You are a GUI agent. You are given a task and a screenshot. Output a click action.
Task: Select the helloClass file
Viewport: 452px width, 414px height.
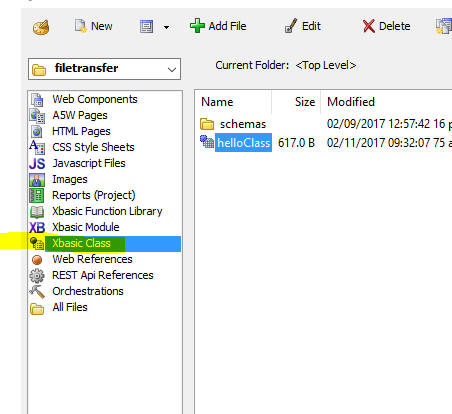243,143
